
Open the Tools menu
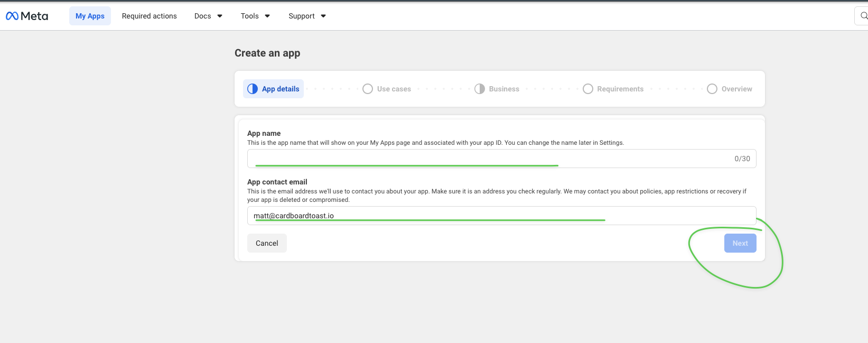[255, 16]
